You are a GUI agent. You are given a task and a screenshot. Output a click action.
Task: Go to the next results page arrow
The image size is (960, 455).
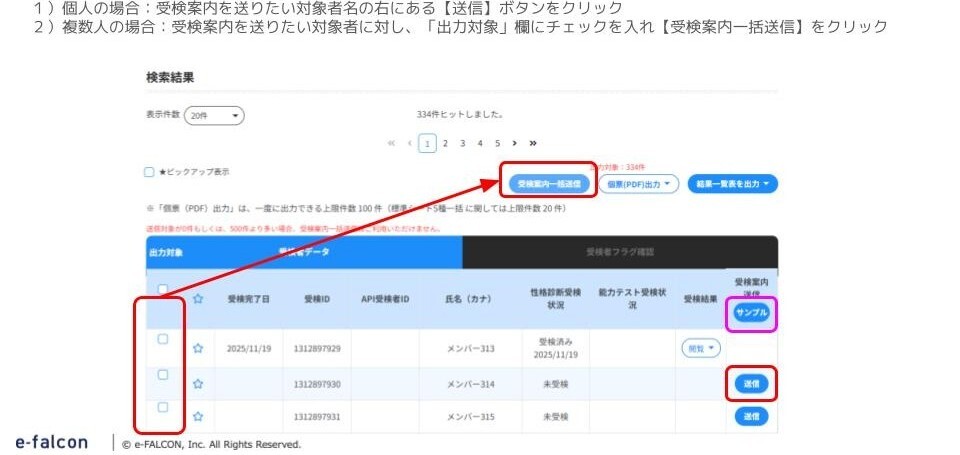[x=514, y=143]
